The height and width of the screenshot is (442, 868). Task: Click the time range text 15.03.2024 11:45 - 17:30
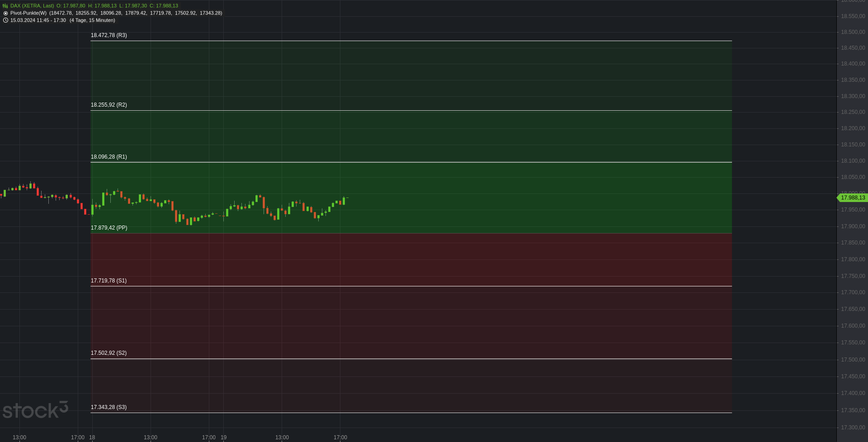tap(38, 20)
